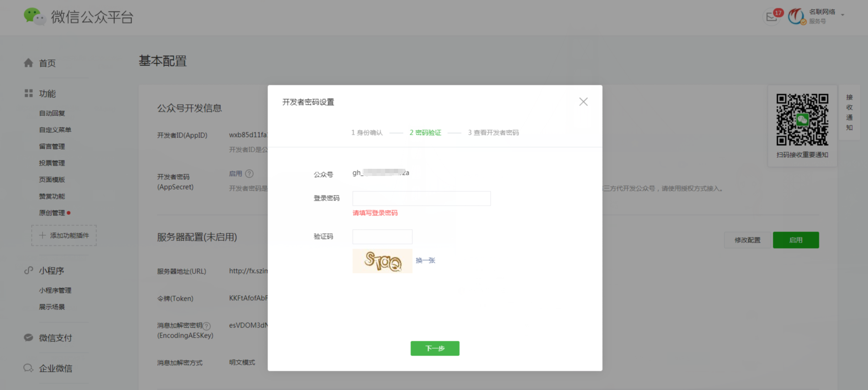Click the 功能 grid icon
This screenshot has width=868, height=390.
(28, 93)
